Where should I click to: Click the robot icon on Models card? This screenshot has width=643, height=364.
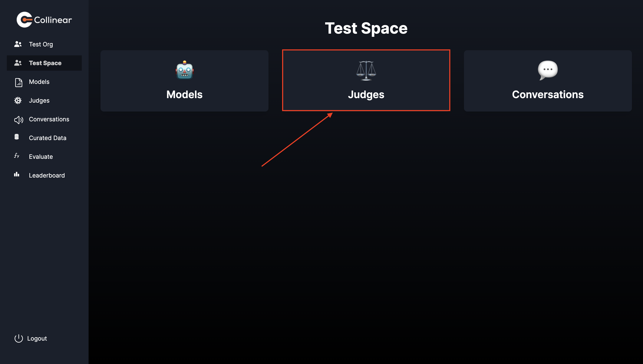point(185,70)
